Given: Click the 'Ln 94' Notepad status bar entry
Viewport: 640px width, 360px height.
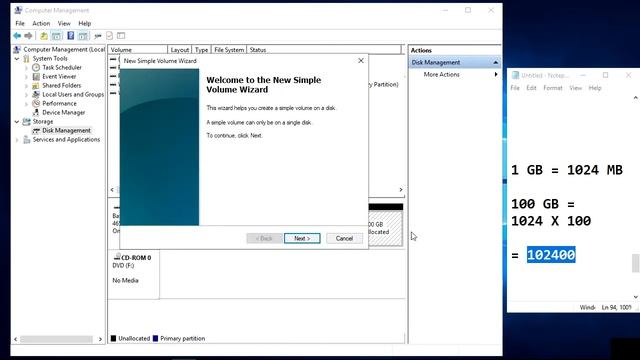Looking at the screenshot, I should [x=616, y=307].
